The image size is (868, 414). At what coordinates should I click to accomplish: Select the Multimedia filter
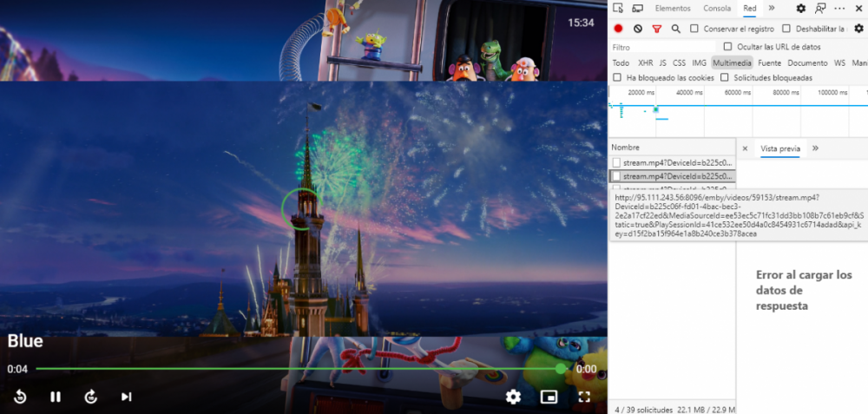point(732,63)
